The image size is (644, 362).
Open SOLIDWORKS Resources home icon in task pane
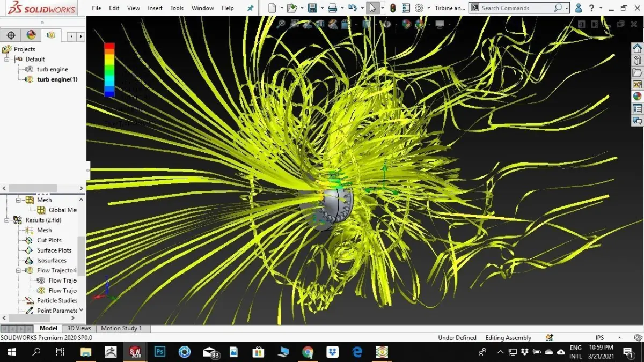click(637, 48)
